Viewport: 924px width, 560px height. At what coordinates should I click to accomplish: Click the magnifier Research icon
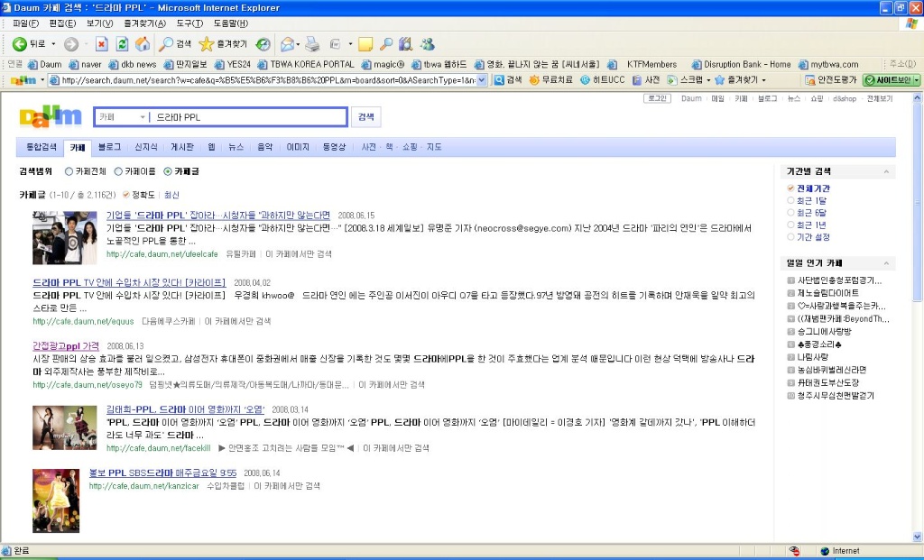(x=385, y=44)
